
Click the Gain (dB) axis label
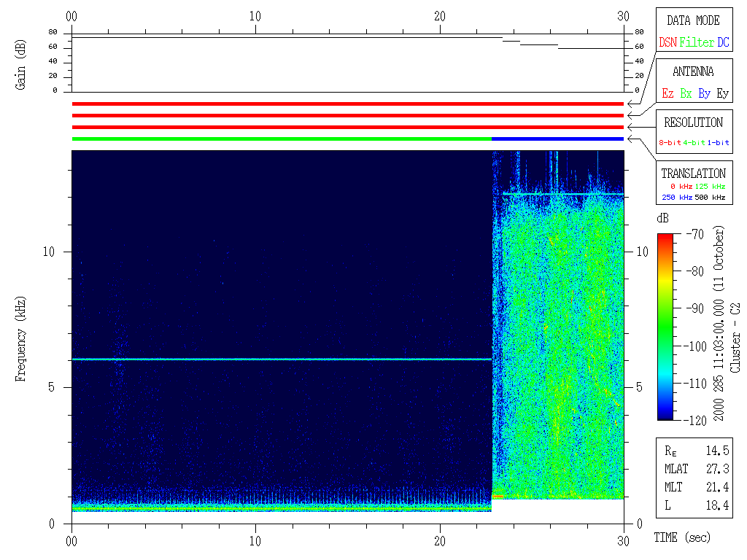20,66
